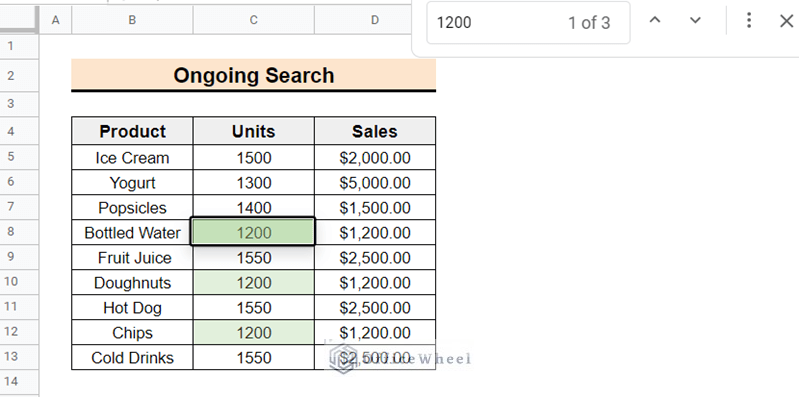799x397 pixels.
Task: Select the Hot Dog cell
Action: pos(132,307)
